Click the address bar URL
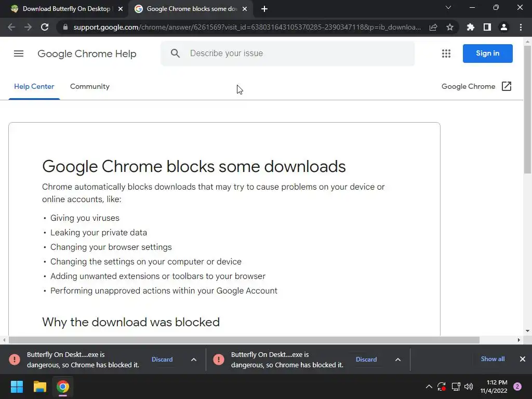 tap(247, 27)
